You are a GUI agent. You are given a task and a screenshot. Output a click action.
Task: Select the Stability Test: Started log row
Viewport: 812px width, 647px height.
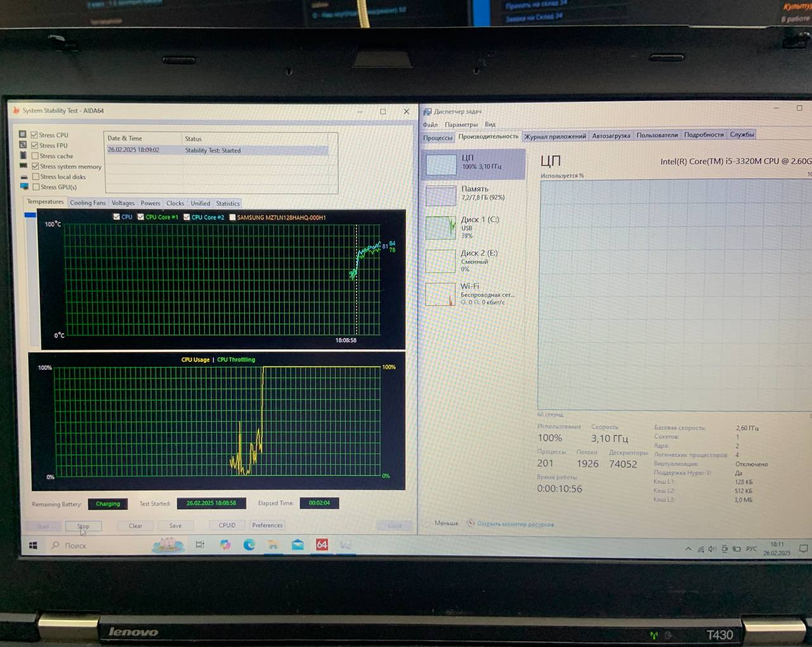coord(217,150)
